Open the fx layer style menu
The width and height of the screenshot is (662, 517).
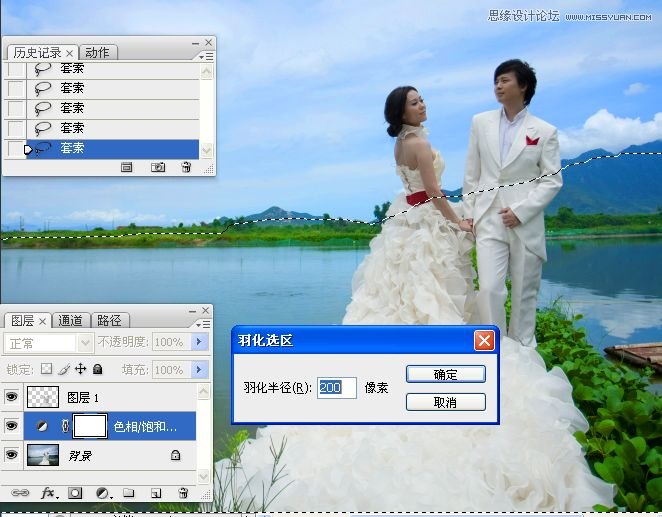pos(49,493)
